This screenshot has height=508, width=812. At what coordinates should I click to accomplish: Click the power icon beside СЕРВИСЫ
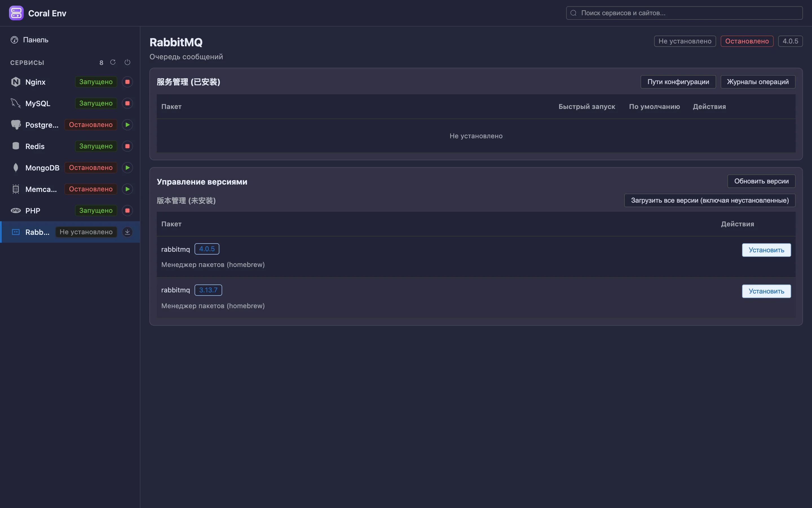pyautogui.click(x=127, y=62)
